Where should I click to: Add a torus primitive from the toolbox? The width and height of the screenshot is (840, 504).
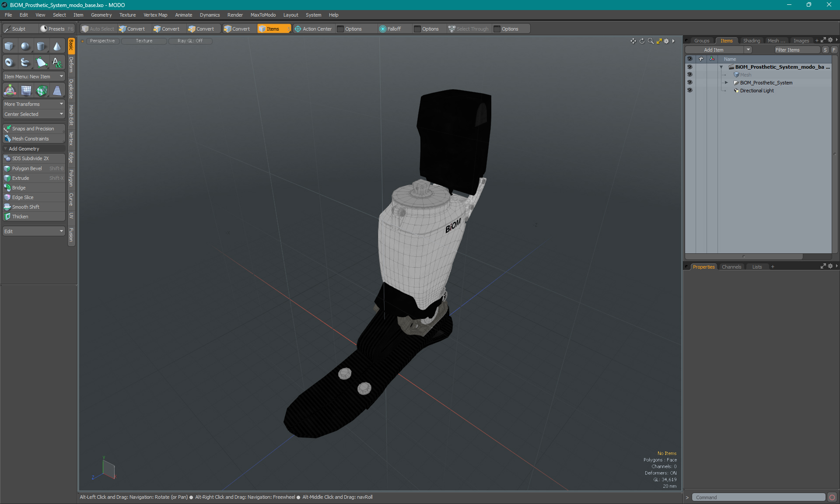coord(9,62)
